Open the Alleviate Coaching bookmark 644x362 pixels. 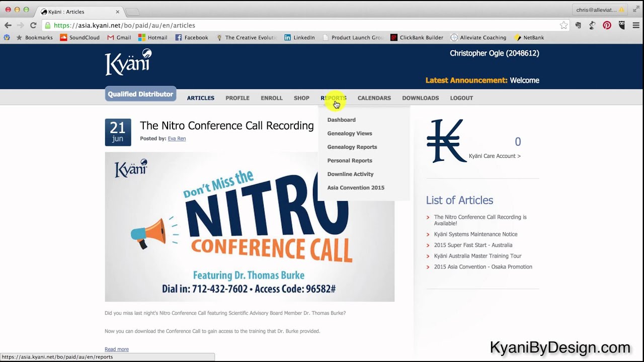tap(478, 38)
